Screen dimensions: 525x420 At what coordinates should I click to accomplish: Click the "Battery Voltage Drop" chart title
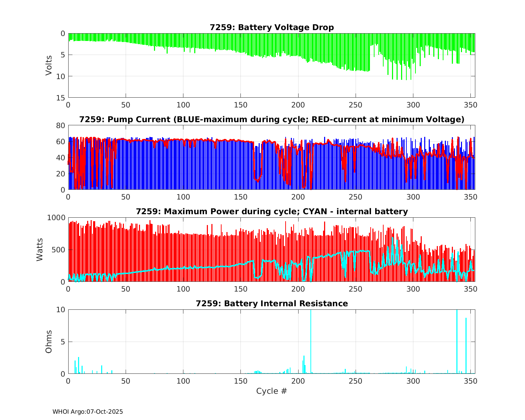[x=272, y=27]
